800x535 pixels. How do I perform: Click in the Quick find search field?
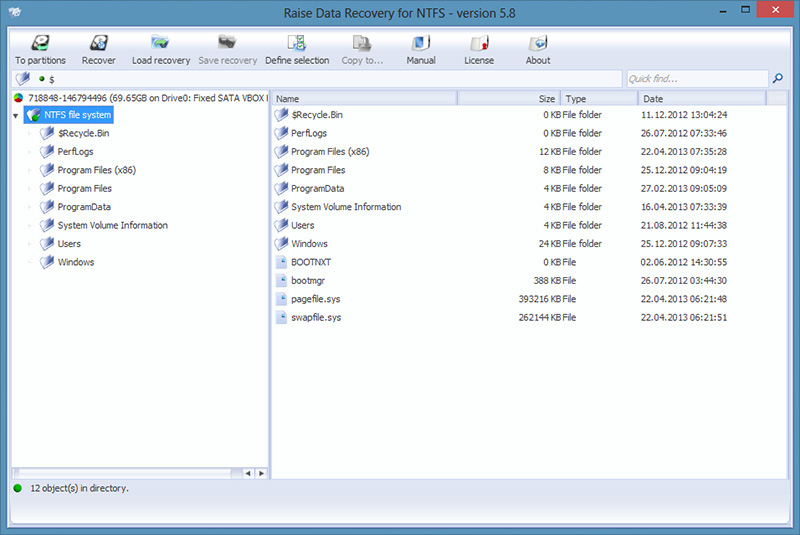click(x=697, y=79)
